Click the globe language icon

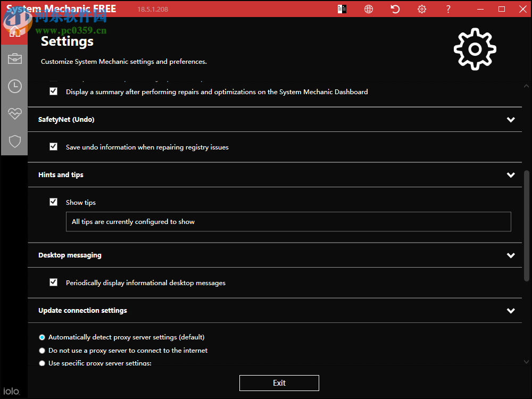[x=369, y=9]
